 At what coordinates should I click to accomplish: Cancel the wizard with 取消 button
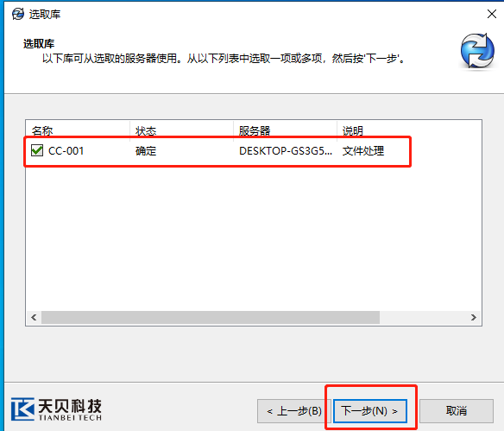(x=457, y=411)
